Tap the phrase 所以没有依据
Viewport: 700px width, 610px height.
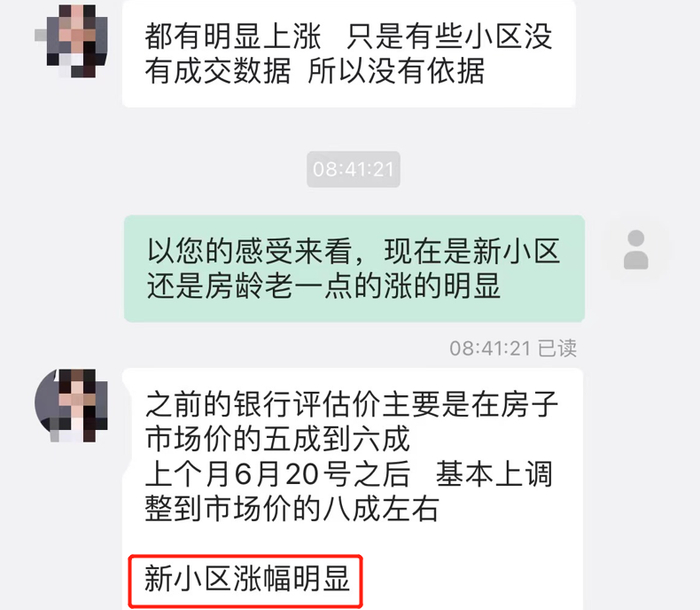pyautogui.click(x=396, y=71)
